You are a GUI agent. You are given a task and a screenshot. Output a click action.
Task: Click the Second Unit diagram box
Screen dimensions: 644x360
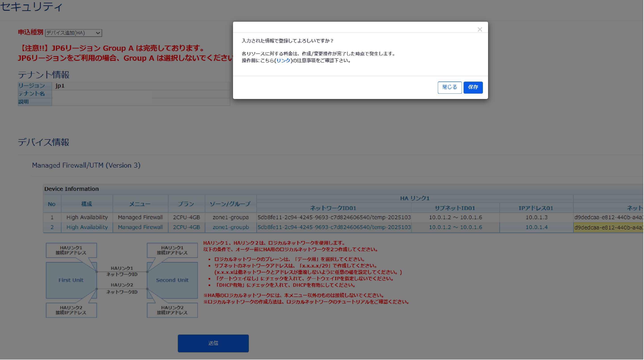[x=172, y=280]
